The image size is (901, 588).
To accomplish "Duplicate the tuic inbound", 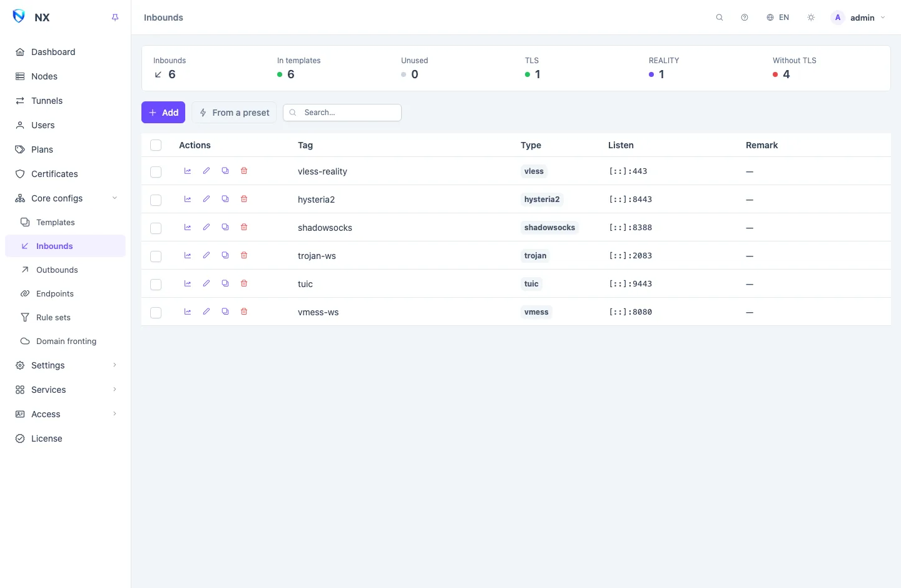I will pyautogui.click(x=225, y=283).
